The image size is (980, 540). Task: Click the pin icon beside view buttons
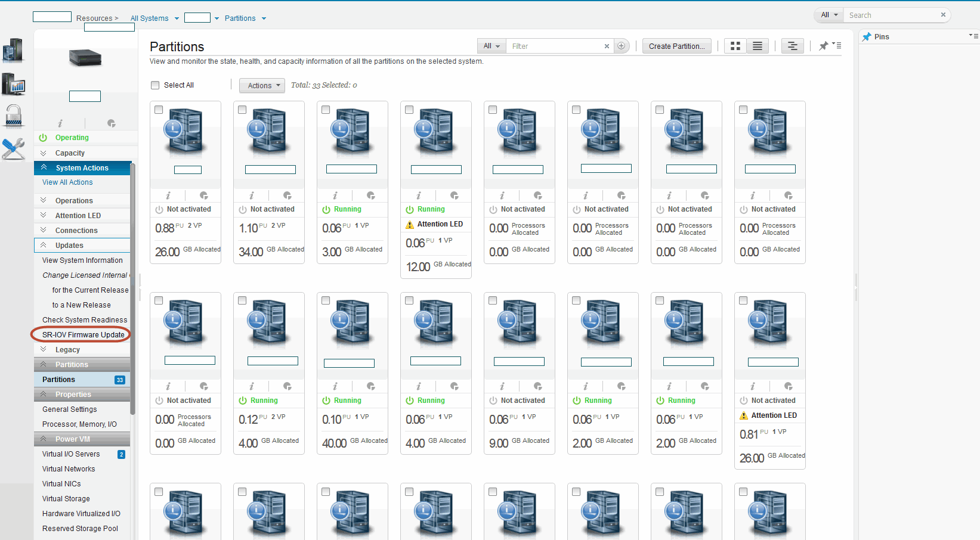point(824,46)
